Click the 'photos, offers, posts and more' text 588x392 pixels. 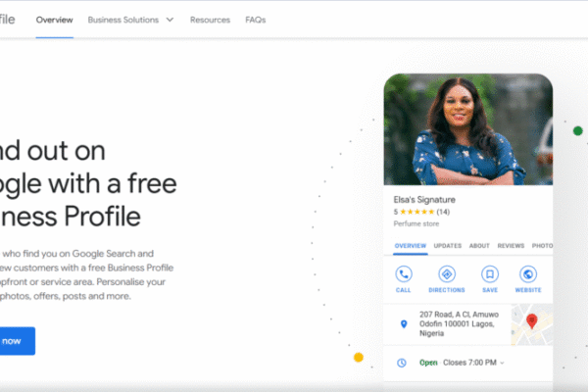click(x=66, y=296)
